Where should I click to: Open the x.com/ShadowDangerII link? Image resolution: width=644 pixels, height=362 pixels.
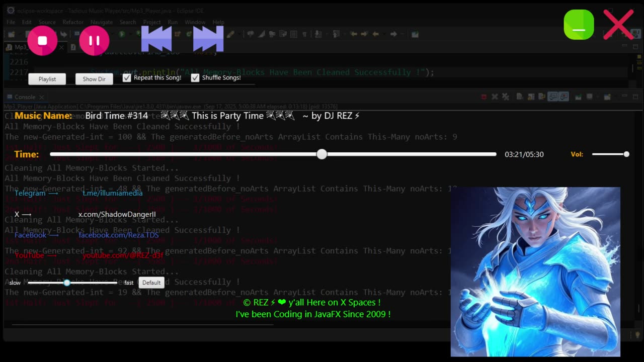117,214
